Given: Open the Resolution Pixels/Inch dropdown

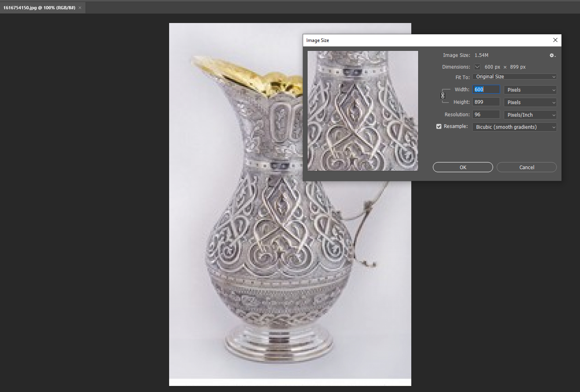Looking at the screenshot, I should click(530, 115).
